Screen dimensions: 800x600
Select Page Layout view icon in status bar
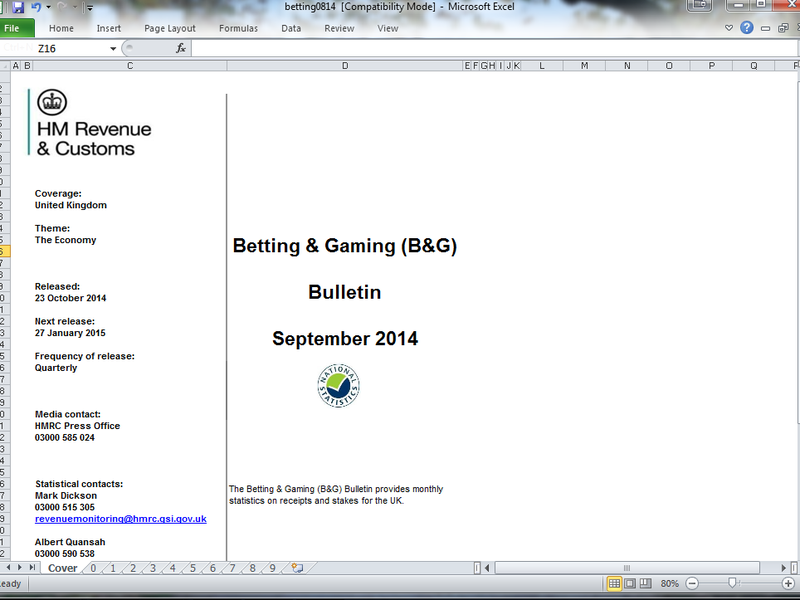coord(630,583)
